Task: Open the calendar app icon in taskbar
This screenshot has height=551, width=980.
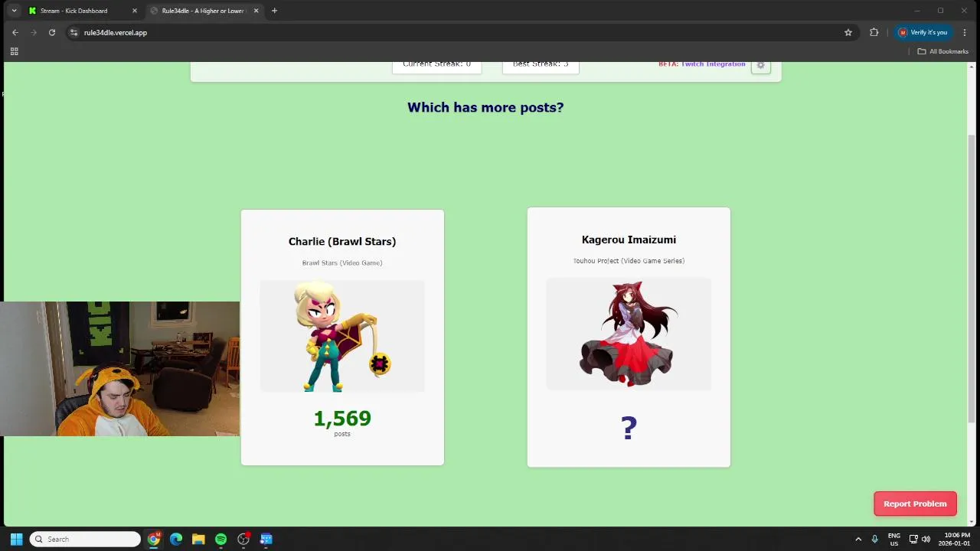Action: (x=266, y=539)
